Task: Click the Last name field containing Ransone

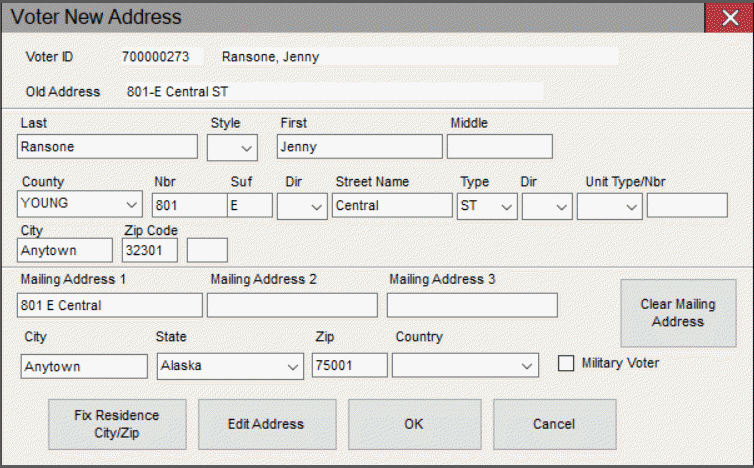Action: click(108, 147)
